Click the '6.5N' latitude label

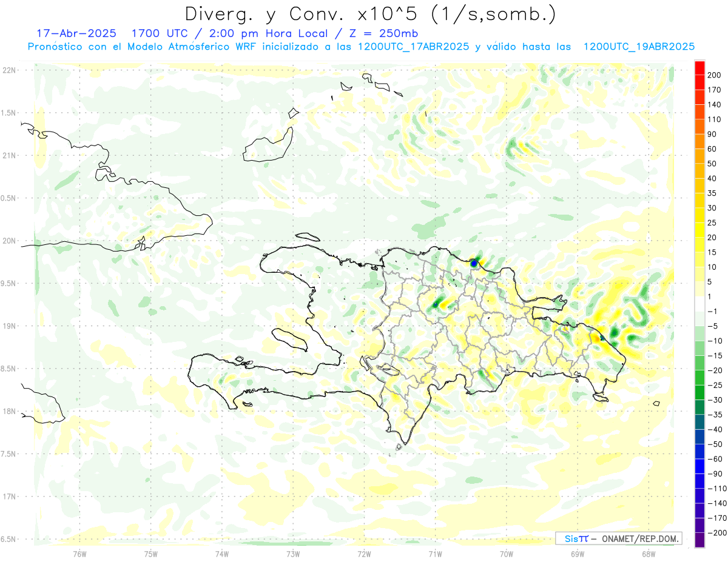pos(8,539)
